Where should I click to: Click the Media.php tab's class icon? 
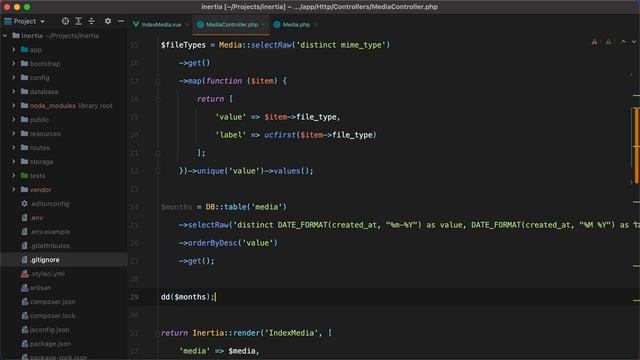(x=277, y=24)
